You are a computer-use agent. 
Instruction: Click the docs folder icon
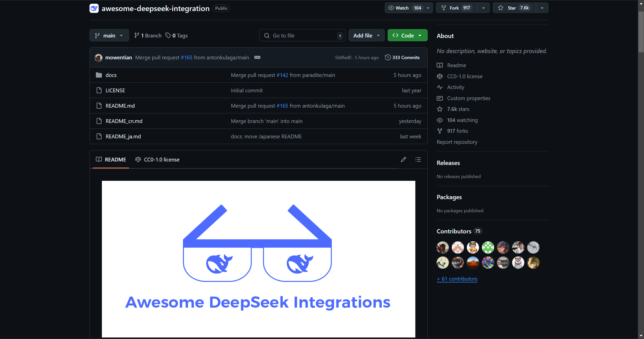pos(99,75)
